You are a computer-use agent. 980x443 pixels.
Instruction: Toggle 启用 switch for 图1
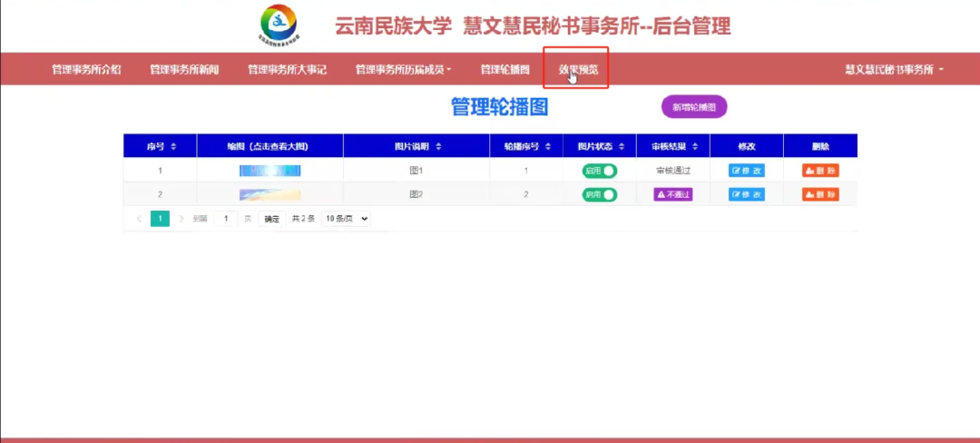(600, 171)
